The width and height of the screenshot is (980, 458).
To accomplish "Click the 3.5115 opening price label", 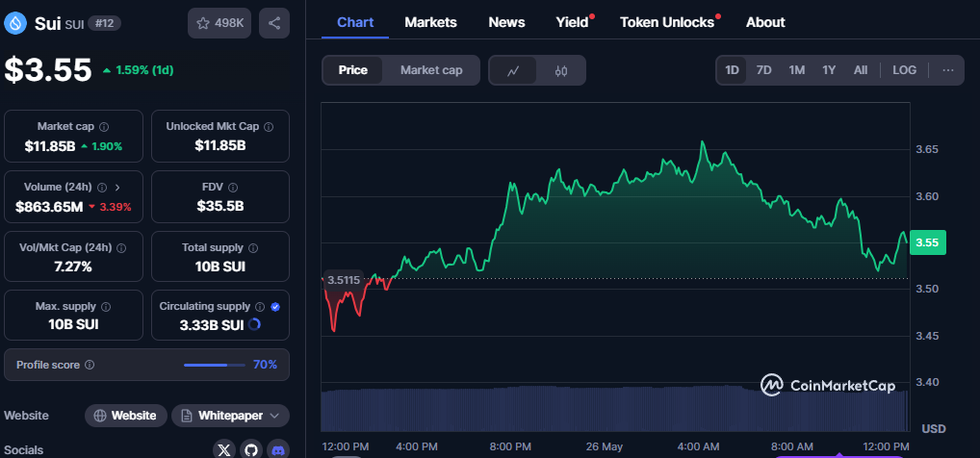I will 343,280.
